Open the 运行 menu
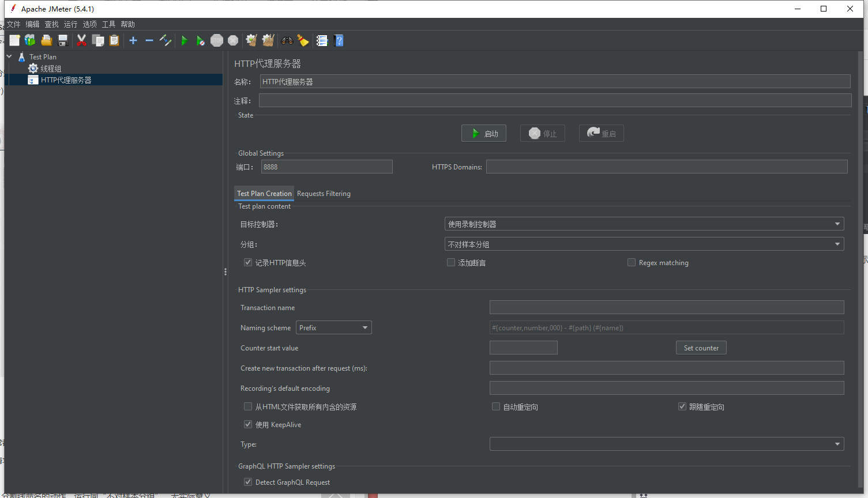Image resolution: width=868 pixels, height=498 pixels. [x=70, y=24]
